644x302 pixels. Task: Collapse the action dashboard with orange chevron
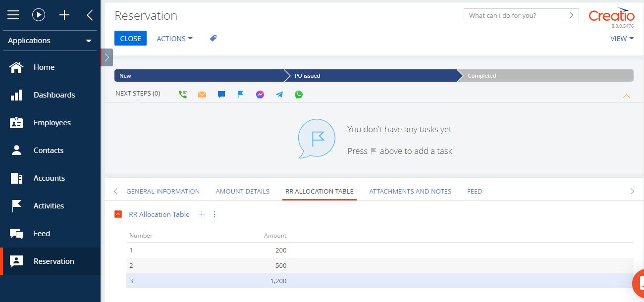pos(626,97)
